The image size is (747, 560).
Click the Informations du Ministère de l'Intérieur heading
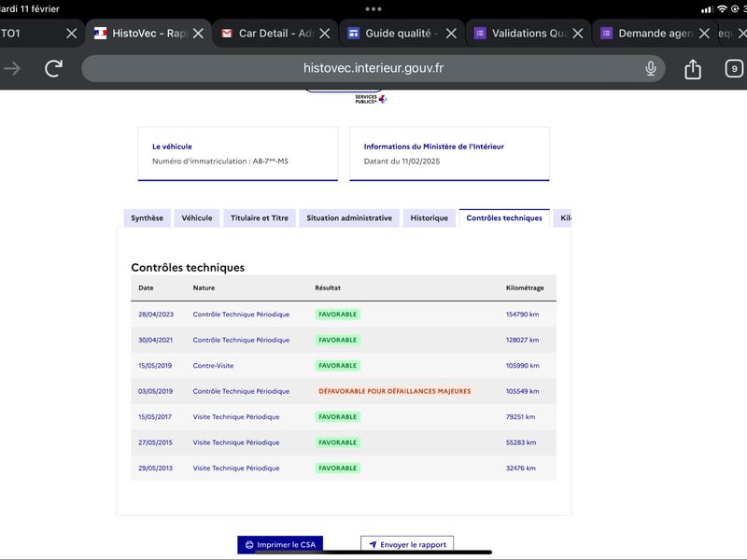point(433,147)
